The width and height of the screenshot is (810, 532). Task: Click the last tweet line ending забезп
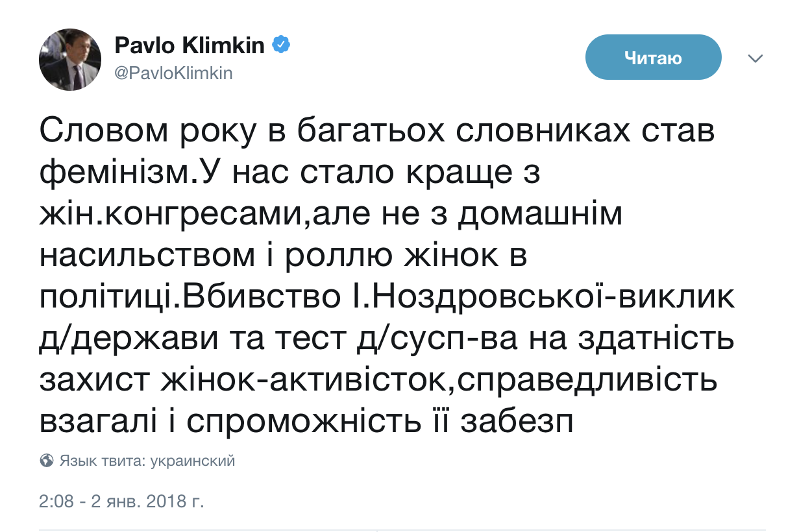[307, 422]
